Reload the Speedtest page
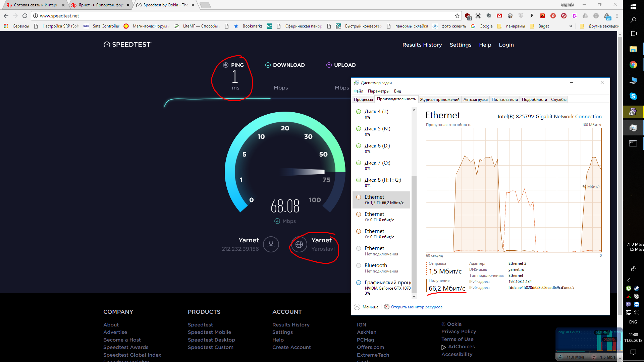The height and width of the screenshot is (362, 644). [25, 16]
